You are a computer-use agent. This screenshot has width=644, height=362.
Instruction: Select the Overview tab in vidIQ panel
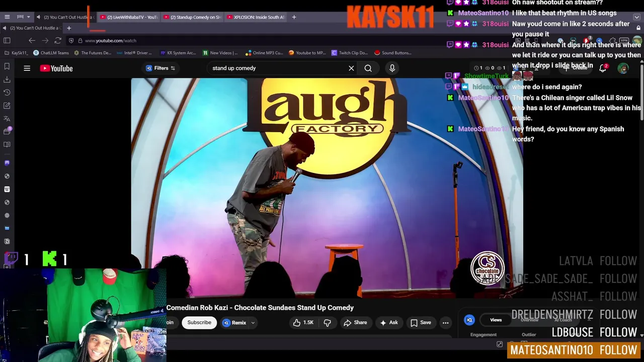tap(529, 320)
